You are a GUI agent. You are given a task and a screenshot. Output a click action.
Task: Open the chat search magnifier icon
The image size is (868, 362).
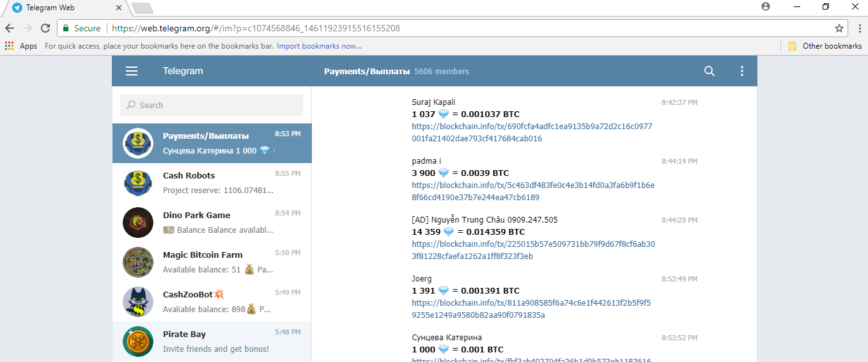coord(709,71)
